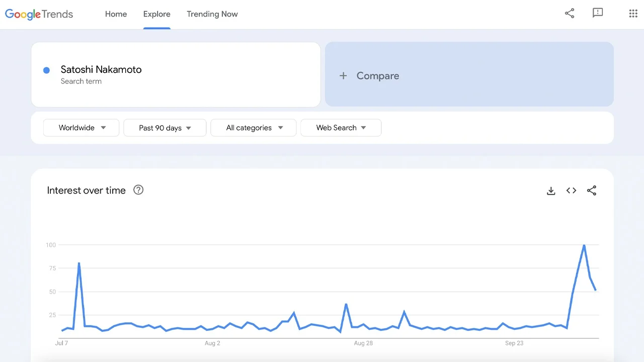
Task: Click the Aug 2 axis label
Action: (212, 343)
